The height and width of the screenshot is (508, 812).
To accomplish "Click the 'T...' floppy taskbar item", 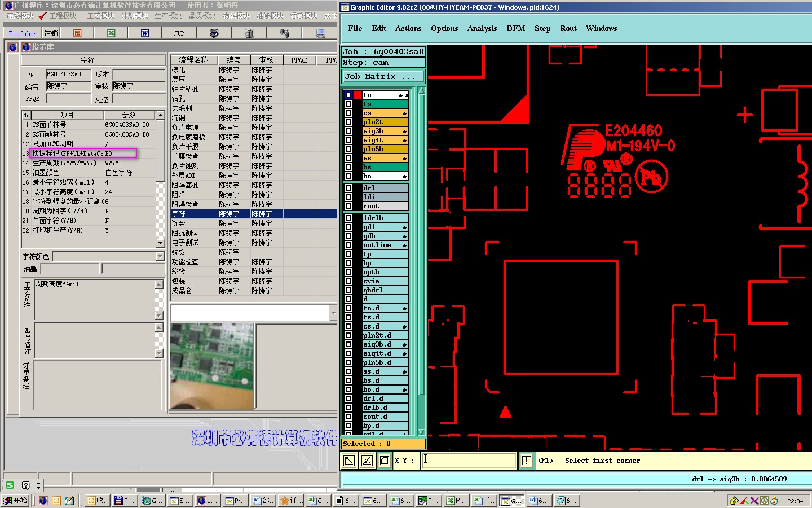I will 125,501.
